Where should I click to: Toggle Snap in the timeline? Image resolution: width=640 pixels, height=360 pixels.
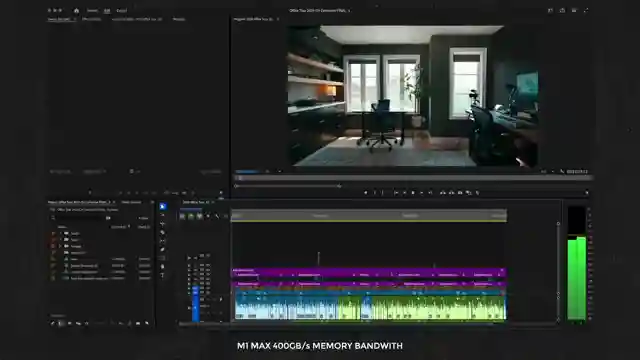(191, 216)
